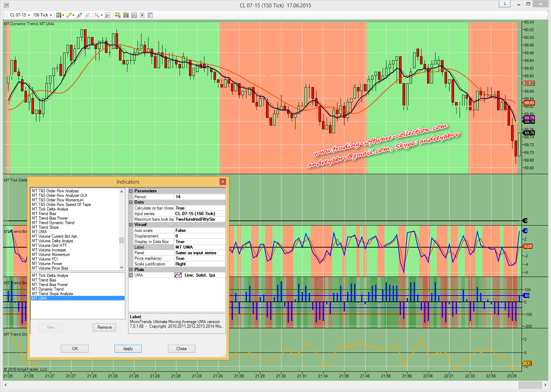Click the Apply button
Screen dimensions: 551x392
(x=128, y=349)
